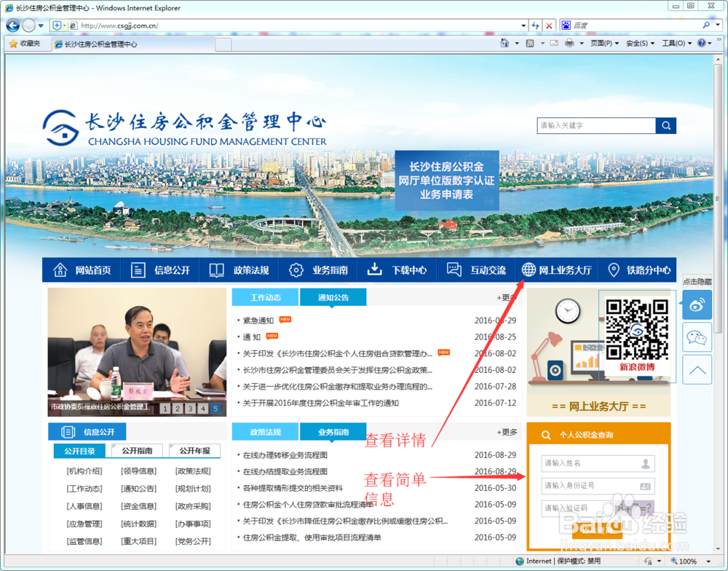
Task: Click the refresh page icon
Action: (535, 25)
